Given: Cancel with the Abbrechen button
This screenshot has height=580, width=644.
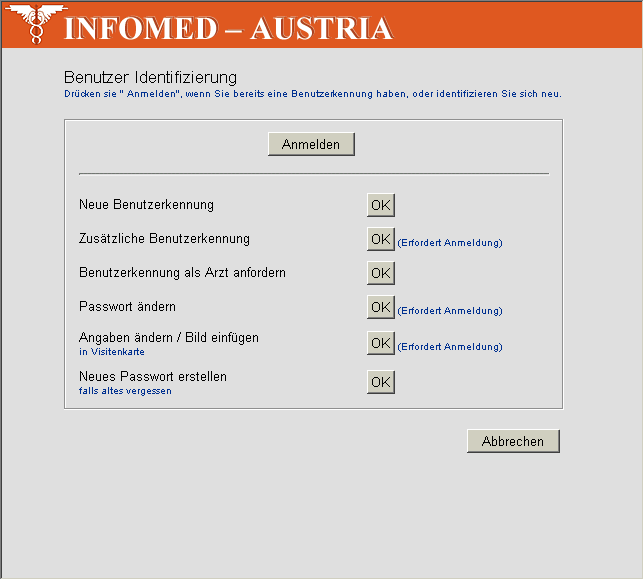Looking at the screenshot, I should click(x=513, y=442).
